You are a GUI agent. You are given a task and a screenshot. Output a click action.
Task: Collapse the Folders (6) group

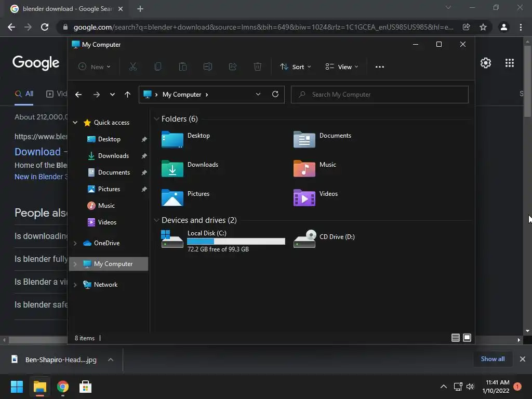tap(156, 119)
